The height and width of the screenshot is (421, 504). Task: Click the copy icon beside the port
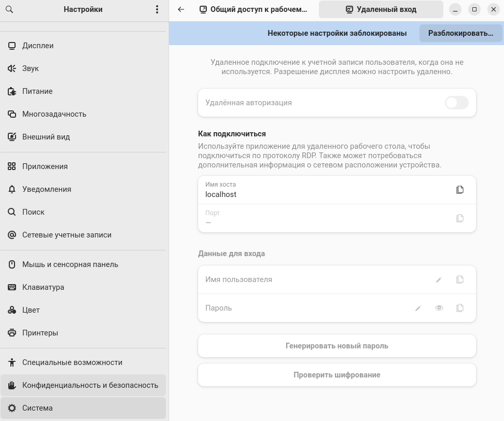[x=459, y=218]
